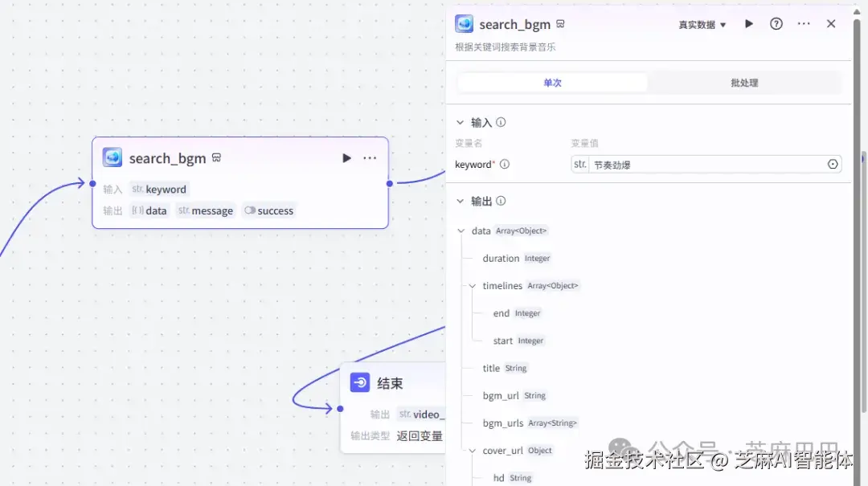868x486 pixels.
Task: Select the 单次 tab
Action: point(552,82)
